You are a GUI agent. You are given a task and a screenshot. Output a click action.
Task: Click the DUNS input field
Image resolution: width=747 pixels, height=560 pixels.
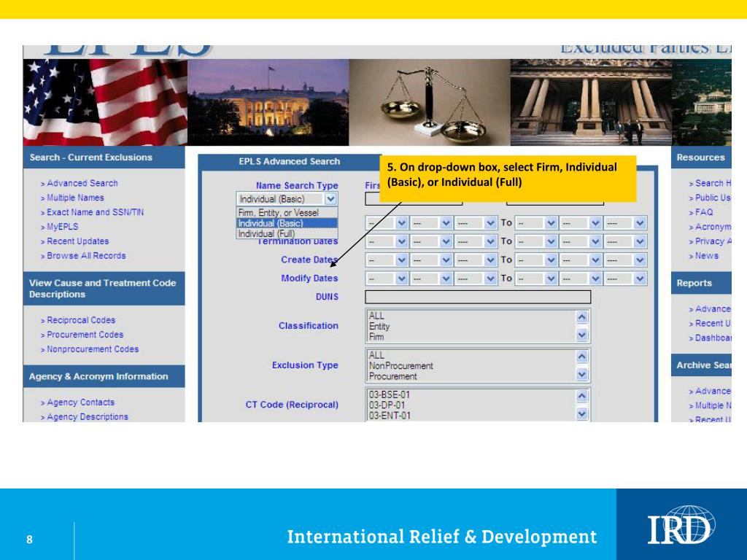[x=478, y=297]
